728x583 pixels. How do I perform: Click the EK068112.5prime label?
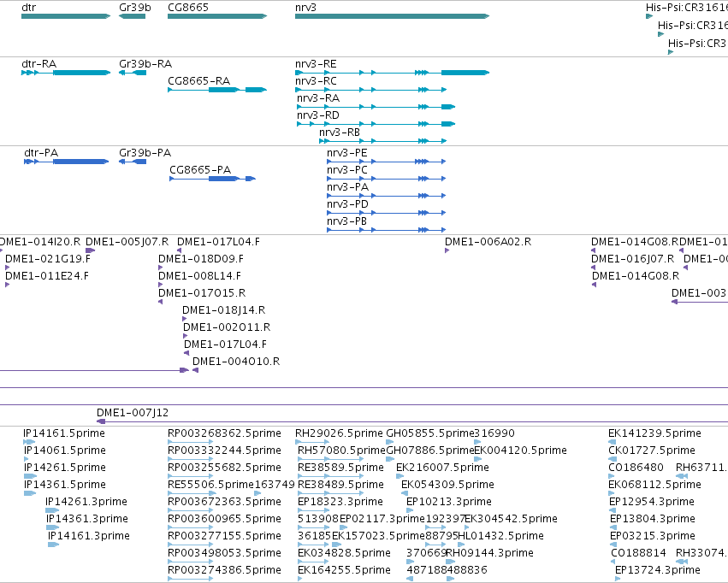coord(654,485)
